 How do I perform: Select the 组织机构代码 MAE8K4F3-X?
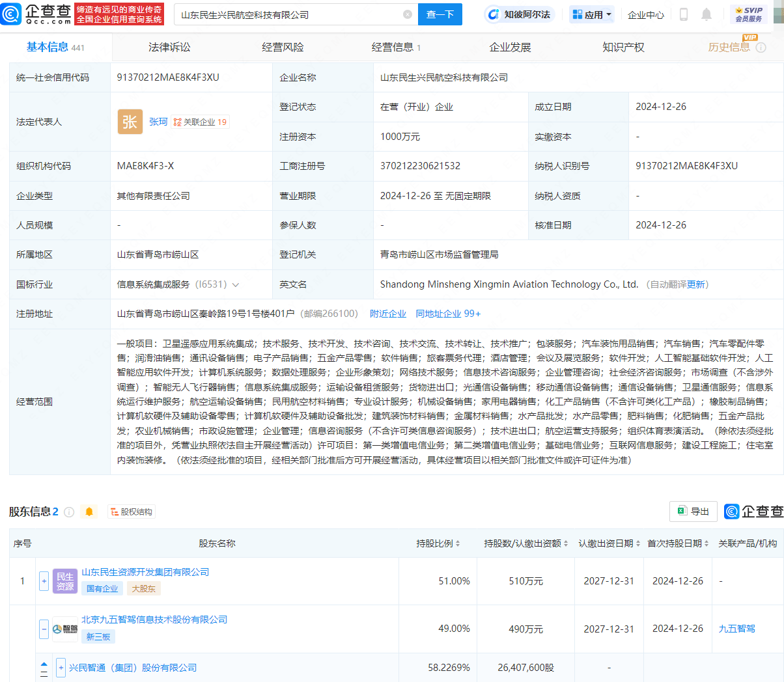[x=145, y=166]
